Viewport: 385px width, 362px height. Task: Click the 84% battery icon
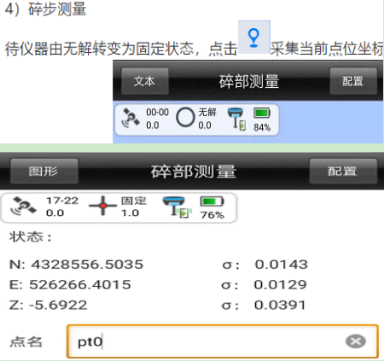(x=262, y=113)
